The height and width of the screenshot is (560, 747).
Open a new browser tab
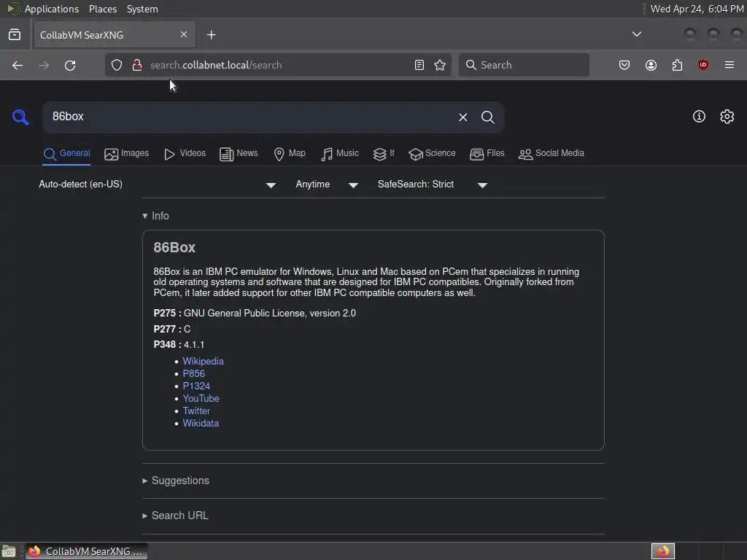[211, 35]
